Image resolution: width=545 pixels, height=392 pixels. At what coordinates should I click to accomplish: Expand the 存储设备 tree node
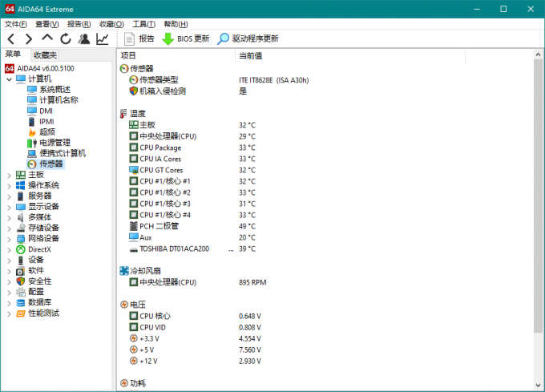[x=9, y=228]
